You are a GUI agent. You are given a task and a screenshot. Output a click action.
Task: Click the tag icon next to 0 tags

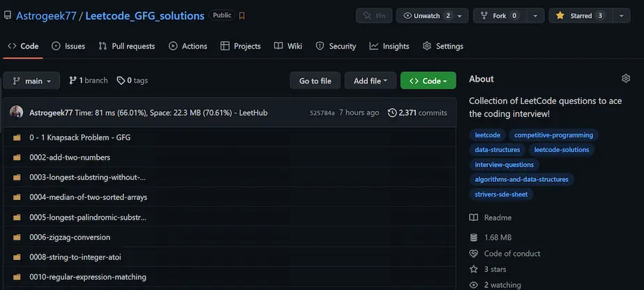pos(121,80)
